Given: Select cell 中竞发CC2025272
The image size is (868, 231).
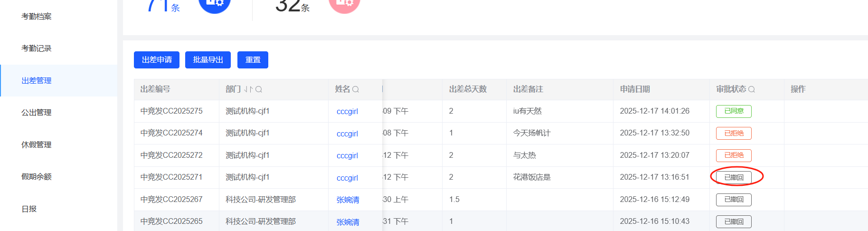Looking at the screenshot, I should [x=171, y=155].
